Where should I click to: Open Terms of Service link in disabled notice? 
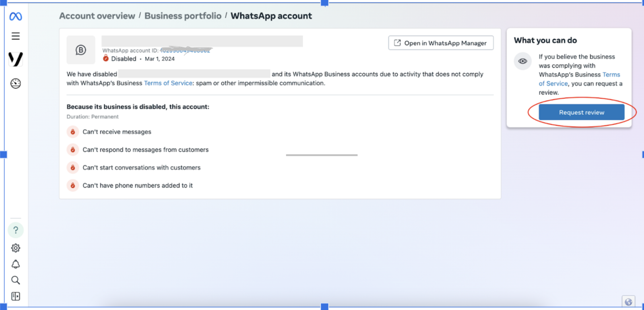(168, 83)
